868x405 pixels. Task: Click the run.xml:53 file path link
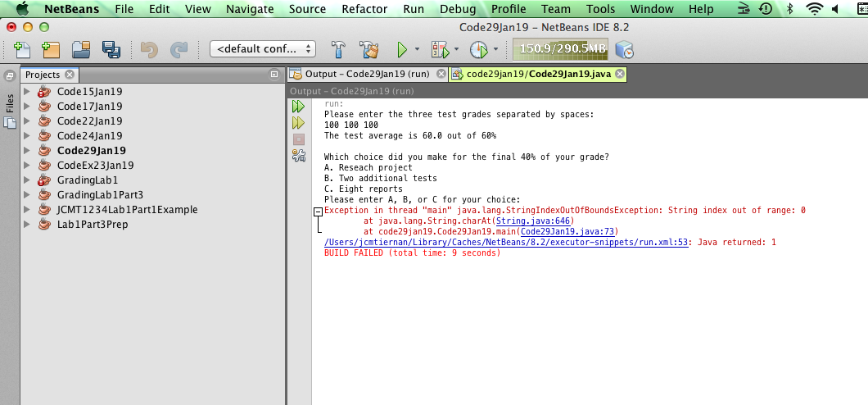507,242
